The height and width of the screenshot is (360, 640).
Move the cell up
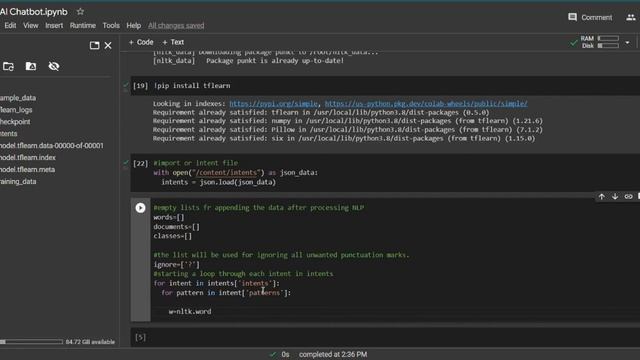(x=602, y=197)
